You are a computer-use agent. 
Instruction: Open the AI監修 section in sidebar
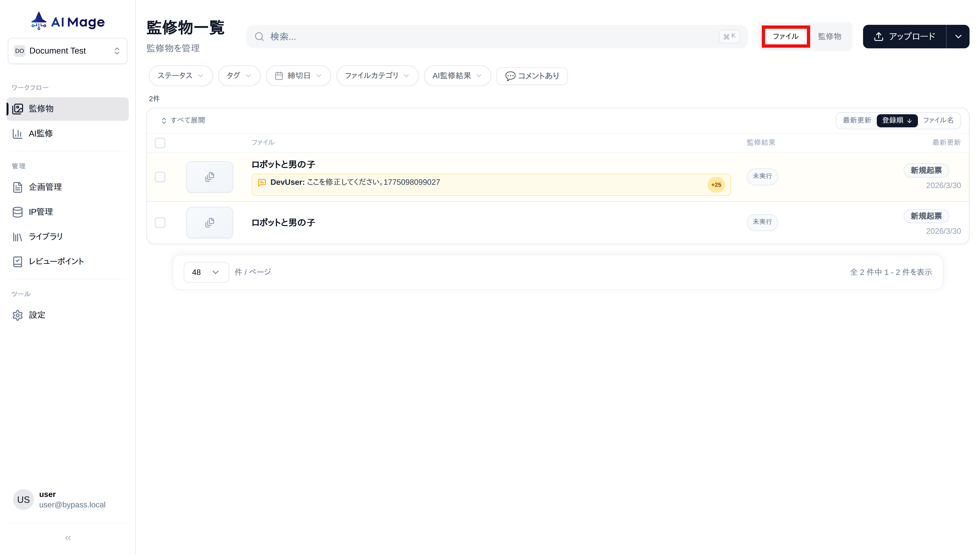pos(41,133)
